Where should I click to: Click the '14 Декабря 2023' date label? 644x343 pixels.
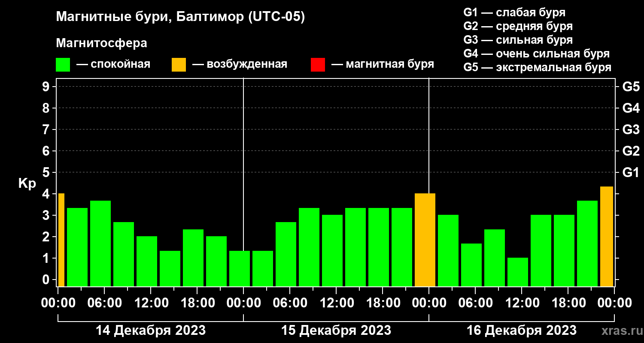point(151,330)
